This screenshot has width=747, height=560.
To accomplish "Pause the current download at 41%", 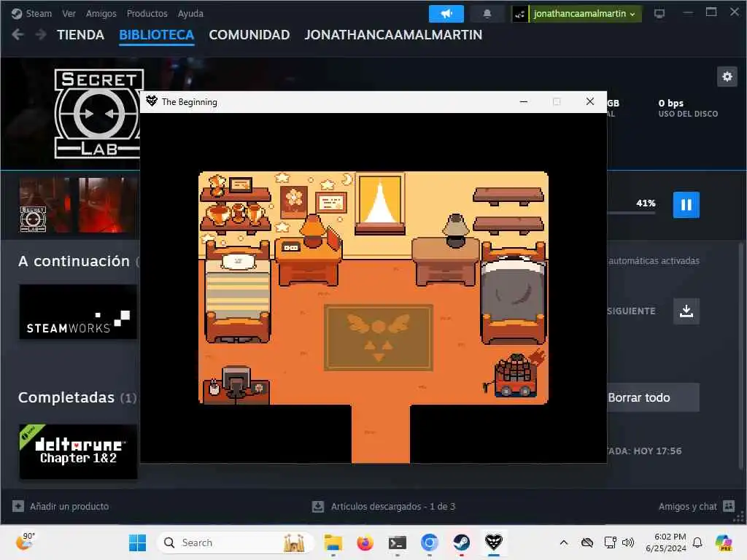I will (x=686, y=205).
